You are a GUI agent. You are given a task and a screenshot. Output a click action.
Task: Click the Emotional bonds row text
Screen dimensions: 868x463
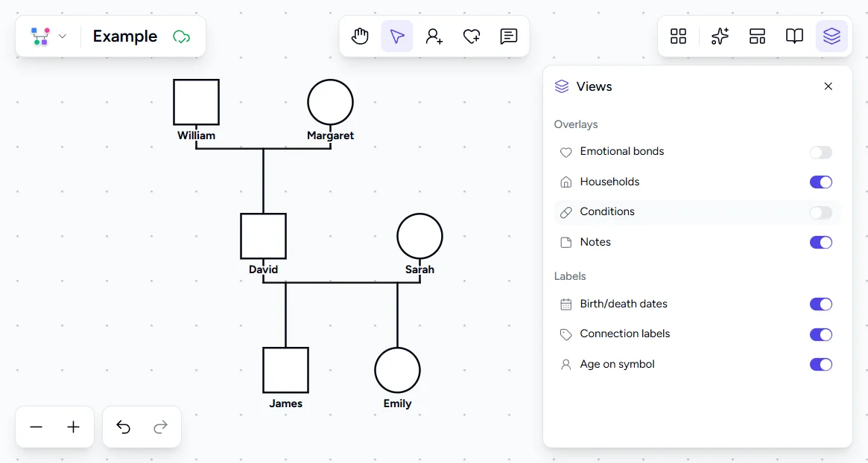pos(622,151)
